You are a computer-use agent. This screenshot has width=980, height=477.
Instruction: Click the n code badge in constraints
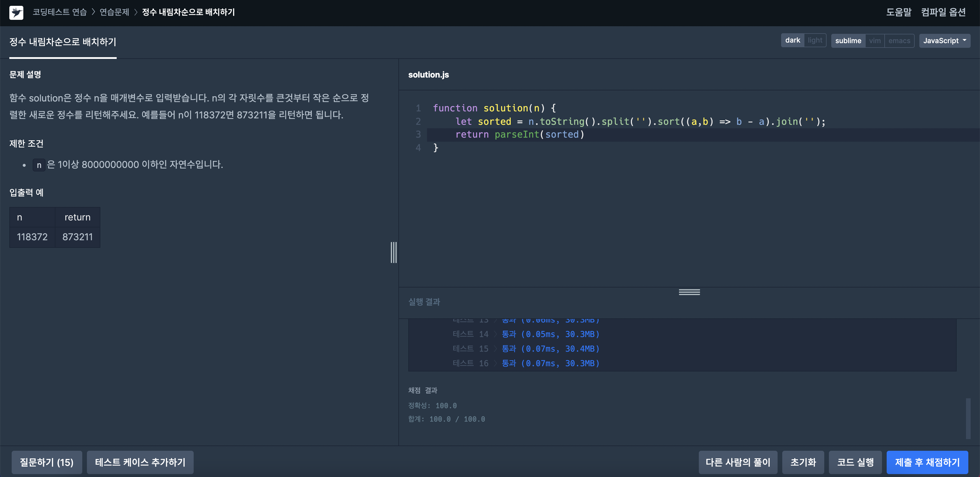39,165
